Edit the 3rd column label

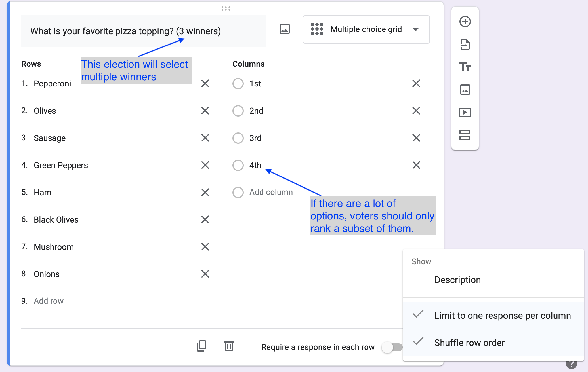(x=255, y=138)
